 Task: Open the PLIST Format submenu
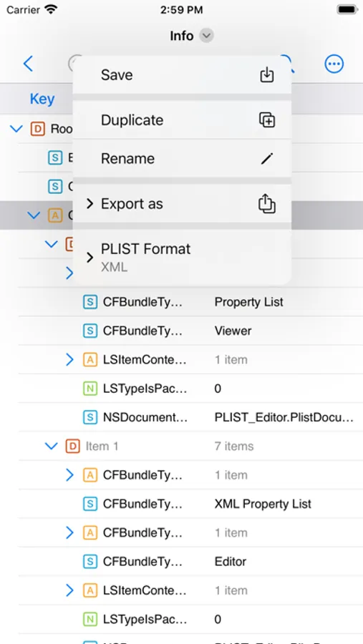(x=182, y=257)
